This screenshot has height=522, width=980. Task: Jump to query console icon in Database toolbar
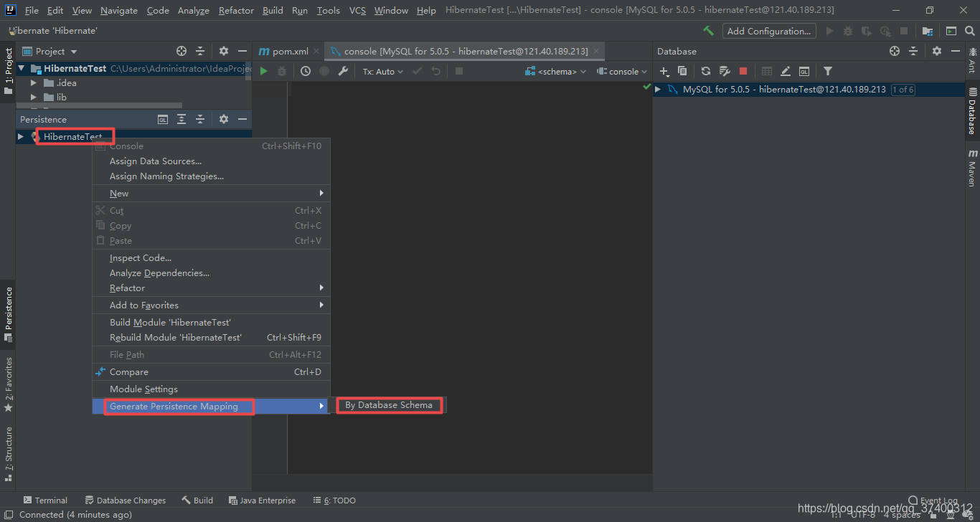[804, 71]
